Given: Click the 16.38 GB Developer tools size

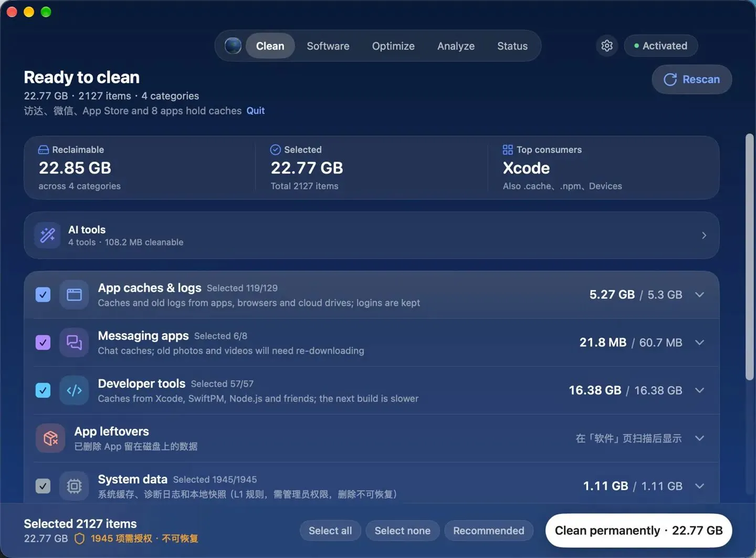Looking at the screenshot, I should (595, 390).
